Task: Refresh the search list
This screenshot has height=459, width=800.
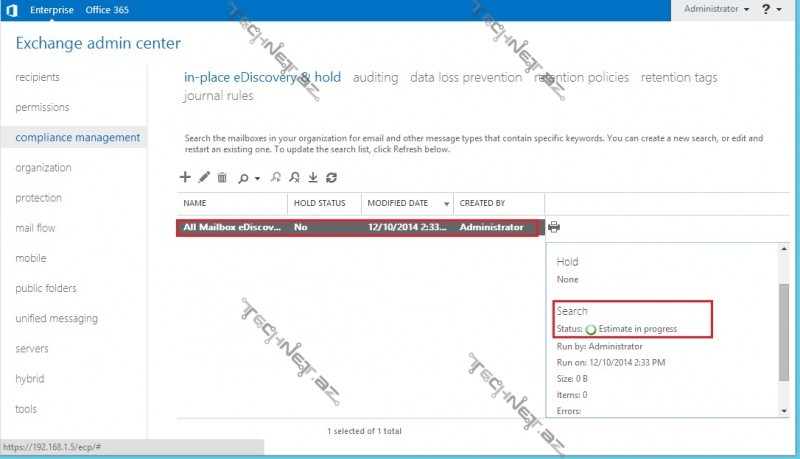Action: [x=332, y=177]
